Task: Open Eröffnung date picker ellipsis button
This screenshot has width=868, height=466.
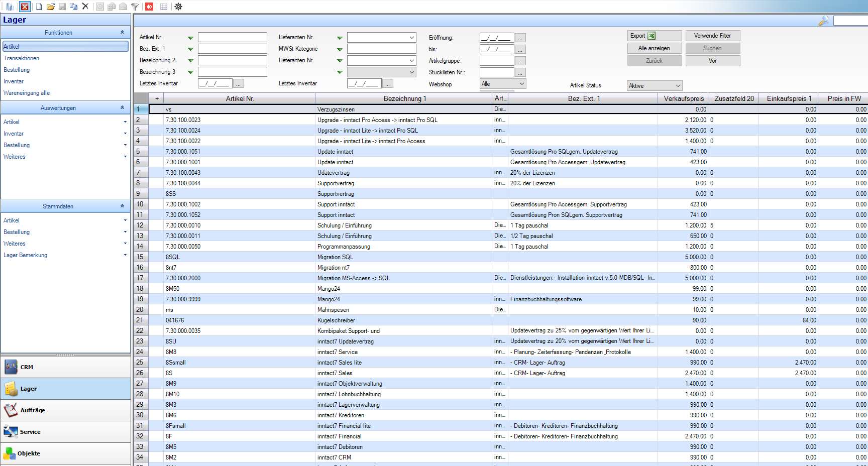Action: tap(520, 38)
